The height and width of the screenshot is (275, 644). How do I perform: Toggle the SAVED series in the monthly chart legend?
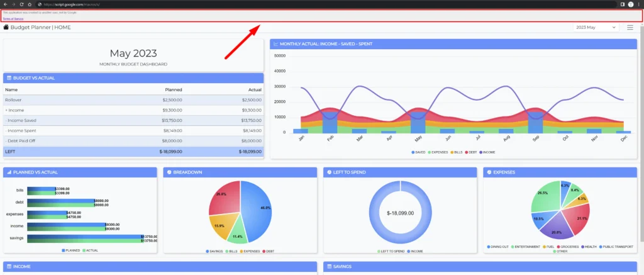click(418, 152)
